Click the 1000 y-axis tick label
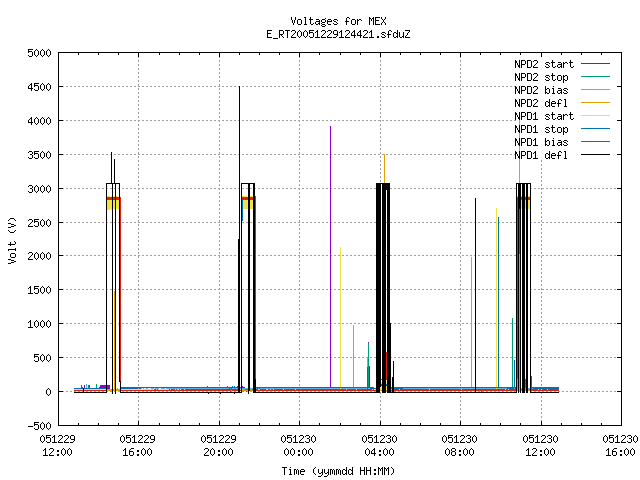Image resolution: width=640 pixels, height=480 pixels. (40, 324)
